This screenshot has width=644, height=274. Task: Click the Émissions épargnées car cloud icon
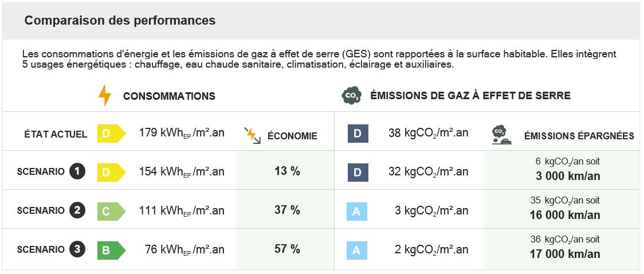coord(502,135)
